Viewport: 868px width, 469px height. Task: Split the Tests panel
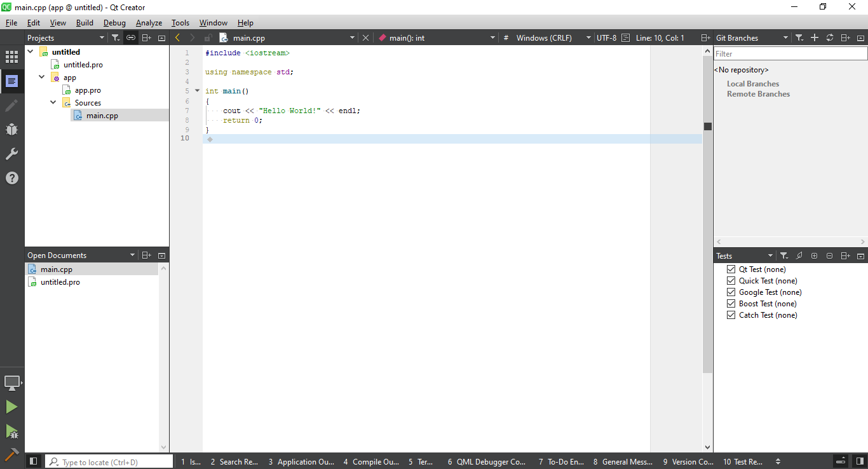(845, 256)
